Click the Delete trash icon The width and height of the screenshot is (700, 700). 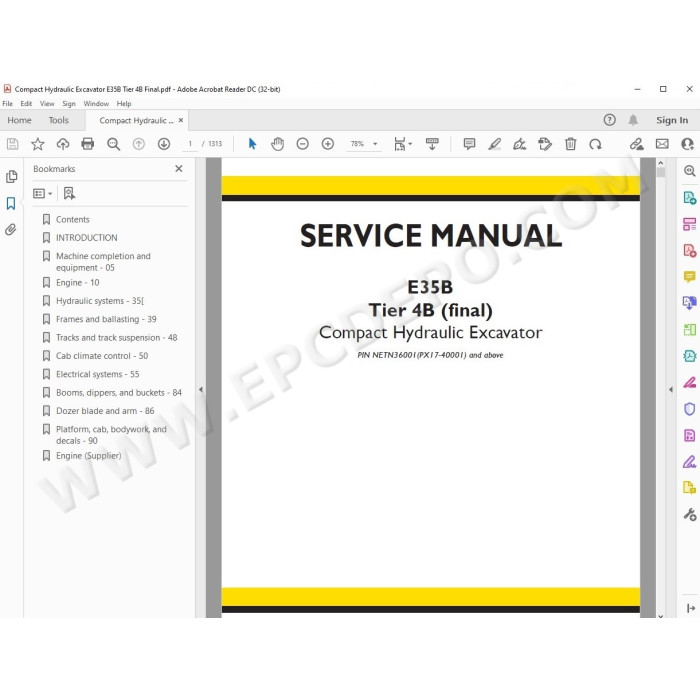(570, 144)
